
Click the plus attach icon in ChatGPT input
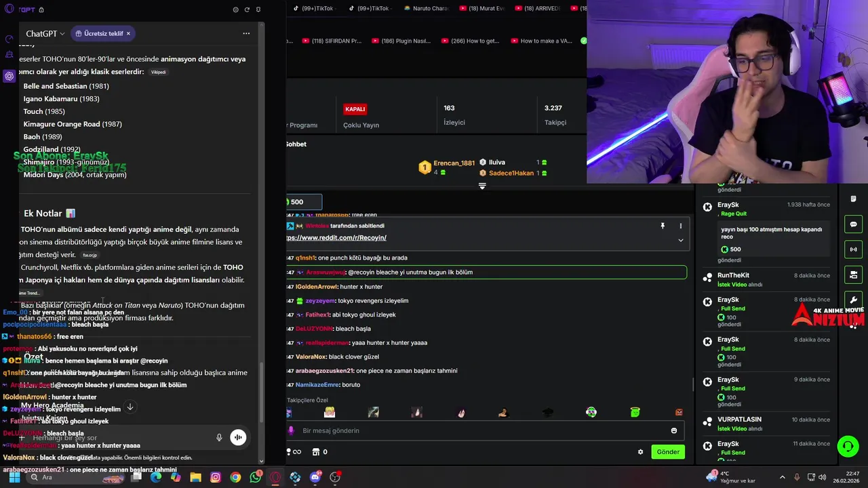[x=22, y=438]
